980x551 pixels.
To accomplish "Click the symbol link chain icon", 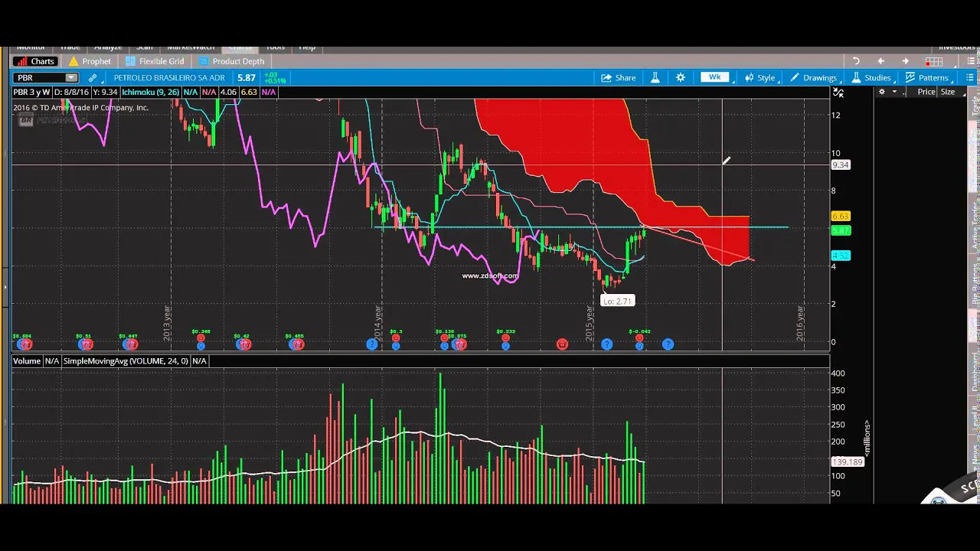I will pyautogui.click(x=93, y=78).
